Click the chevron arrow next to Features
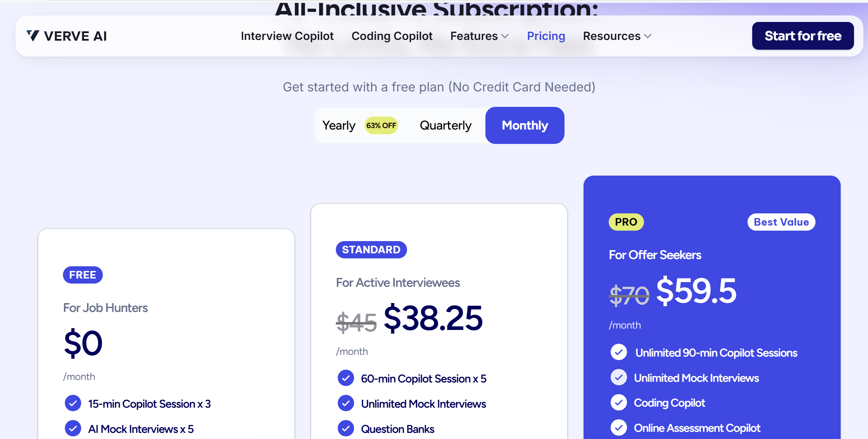868x439 pixels. [505, 36]
